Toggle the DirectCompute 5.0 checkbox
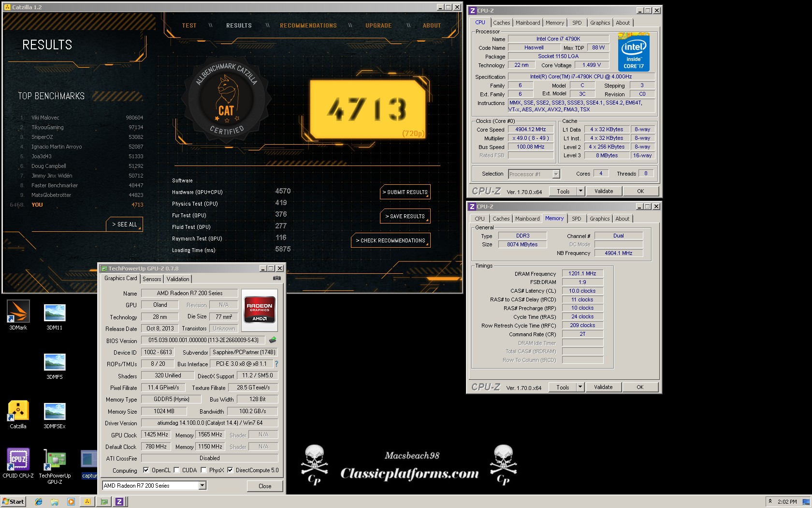The width and height of the screenshot is (812, 508). coord(230,470)
